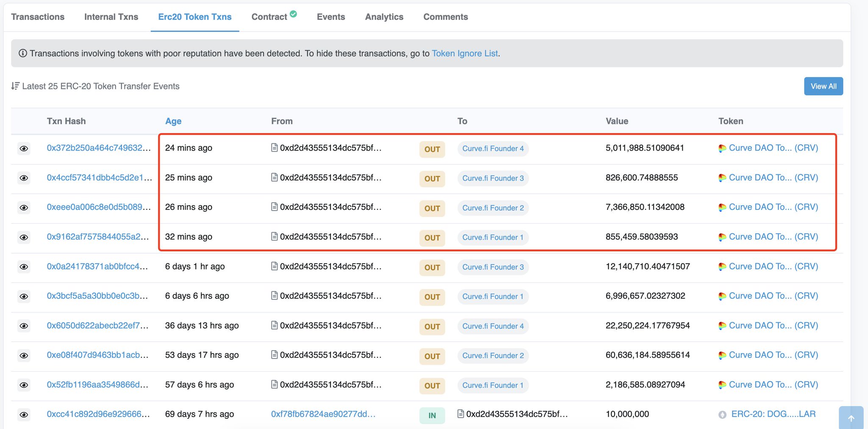Click contract file icon in 69 days To column

(461, 413)
